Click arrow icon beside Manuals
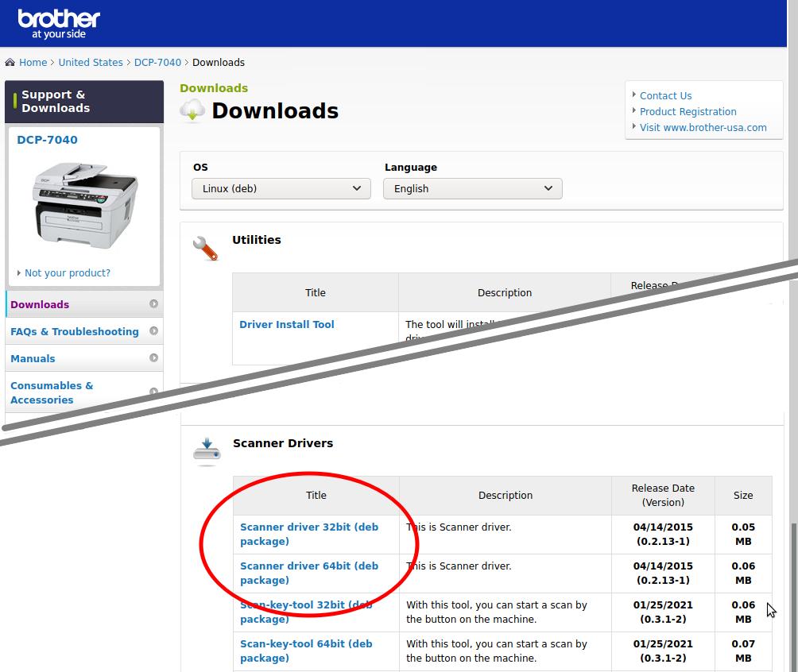 153,358
